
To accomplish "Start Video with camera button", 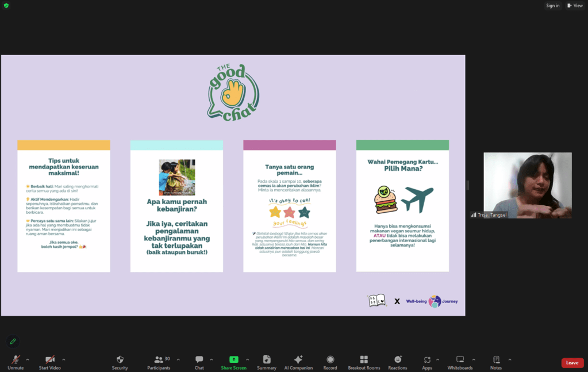I will coord(50,360).
